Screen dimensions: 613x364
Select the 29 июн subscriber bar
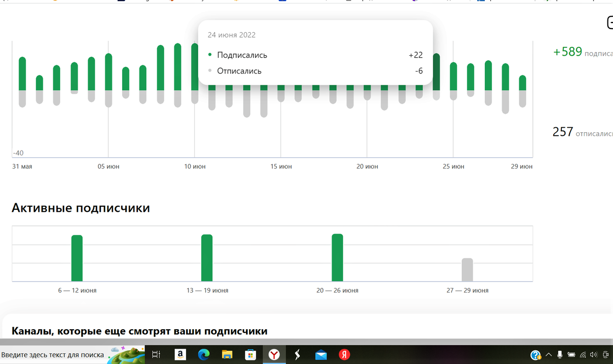tap(523, 91)
